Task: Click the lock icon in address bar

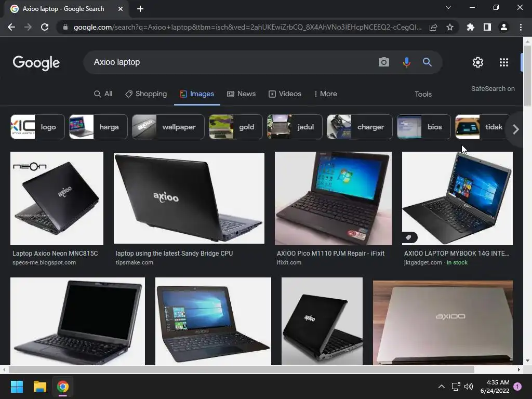Action: pyautogui.click(x=65, y=27)
